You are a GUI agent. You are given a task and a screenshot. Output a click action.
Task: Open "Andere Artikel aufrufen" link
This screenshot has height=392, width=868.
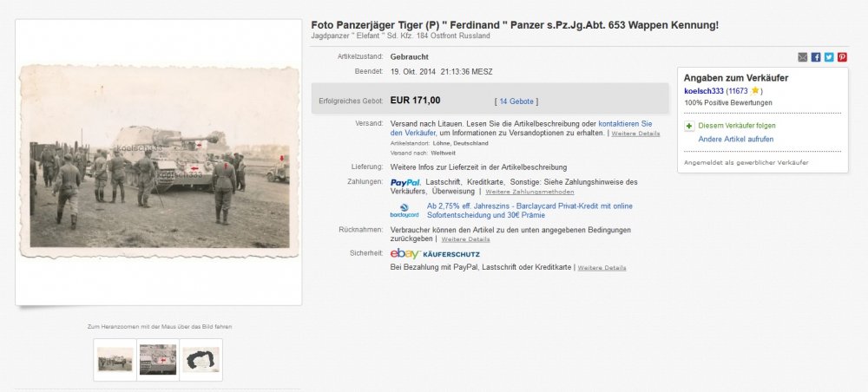point(736,139)
